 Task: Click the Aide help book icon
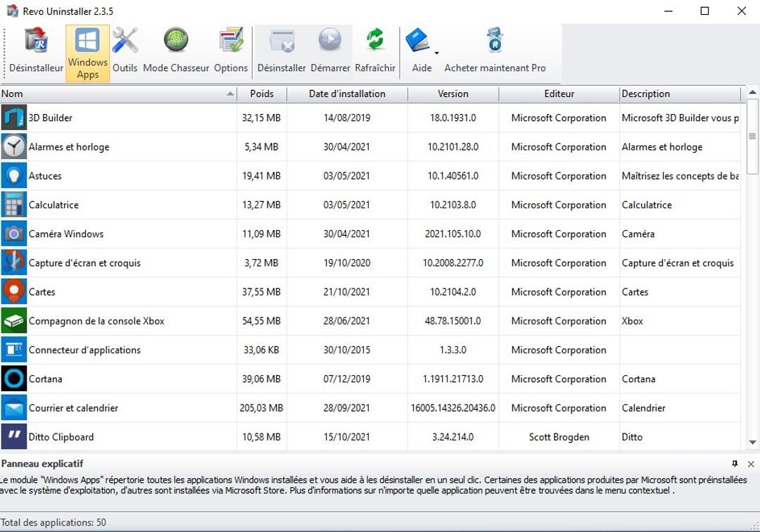click(418, 42)
